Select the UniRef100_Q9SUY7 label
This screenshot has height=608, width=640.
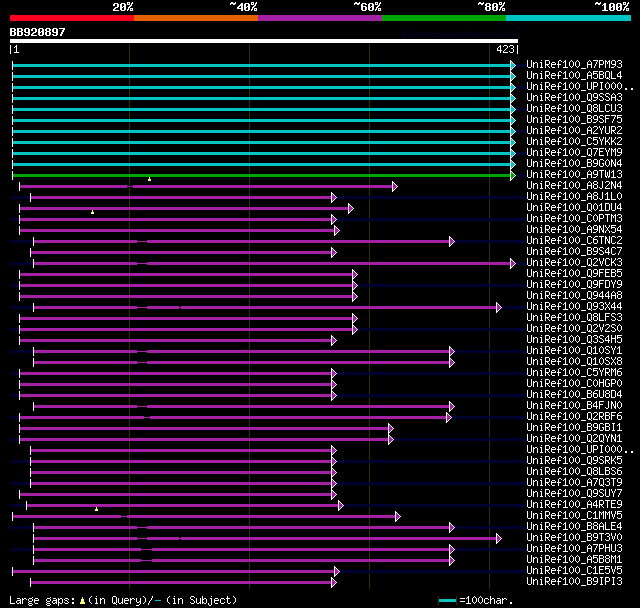(574, 494)
